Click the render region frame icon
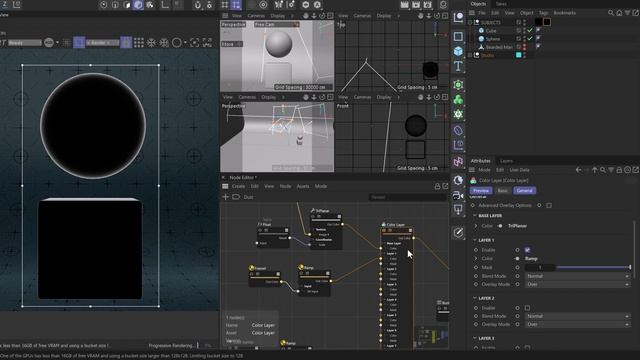Screen dimensions: 640x360 (x=194, y=42)
